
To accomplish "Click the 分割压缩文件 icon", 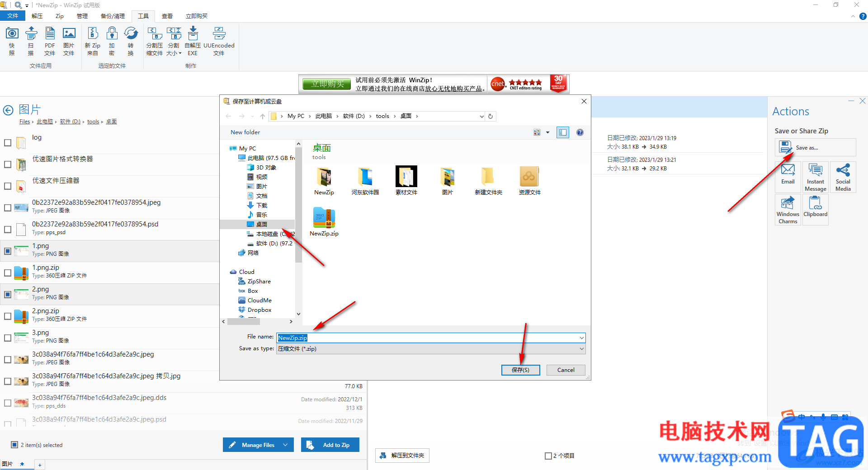I will [155, 41].
